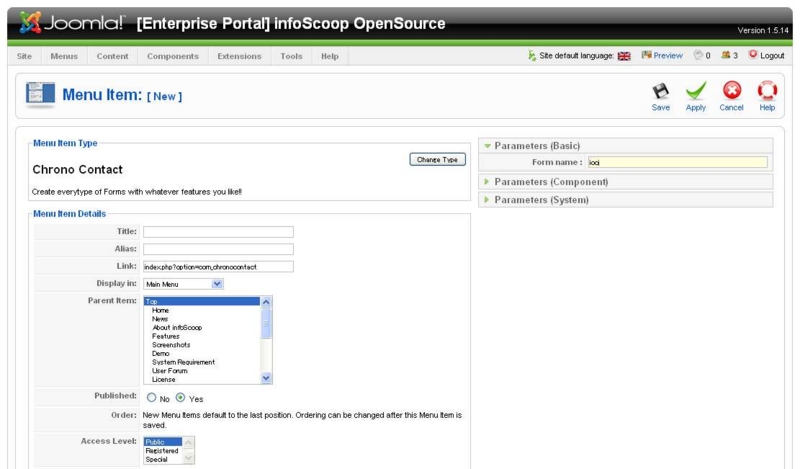
Task: Click the UK flag language icon
Action: pos(624,56)
